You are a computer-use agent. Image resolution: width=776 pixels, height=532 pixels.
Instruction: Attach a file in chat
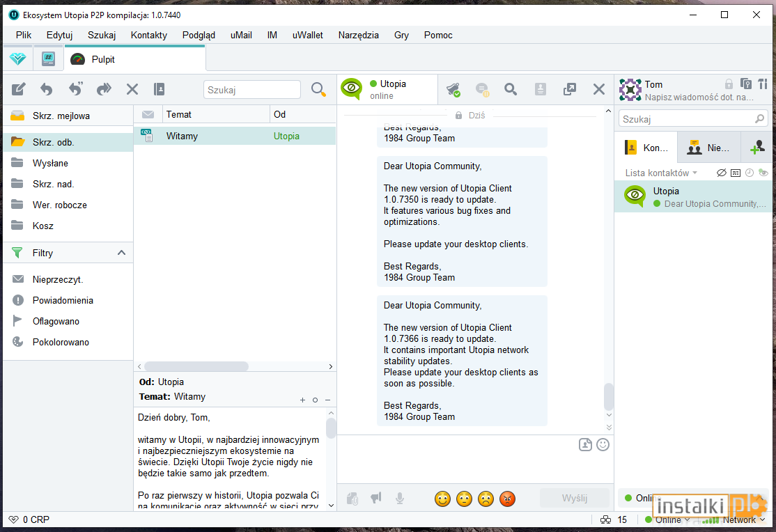point(352,499)
